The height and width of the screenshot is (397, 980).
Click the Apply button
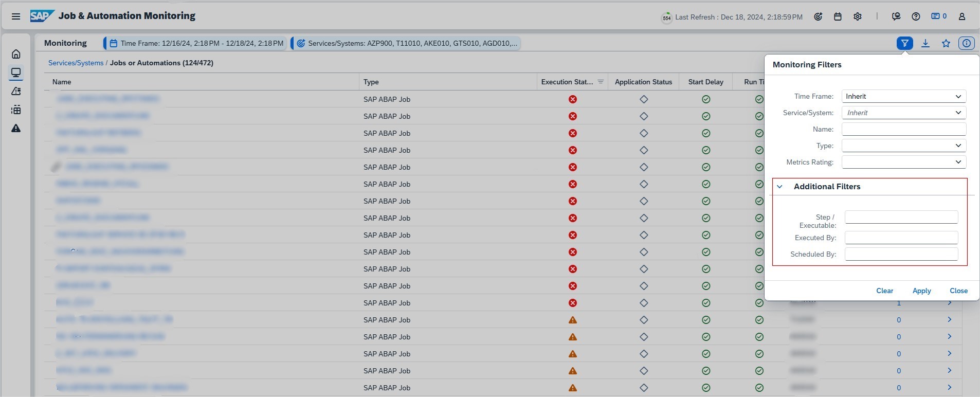pos(921,291)
